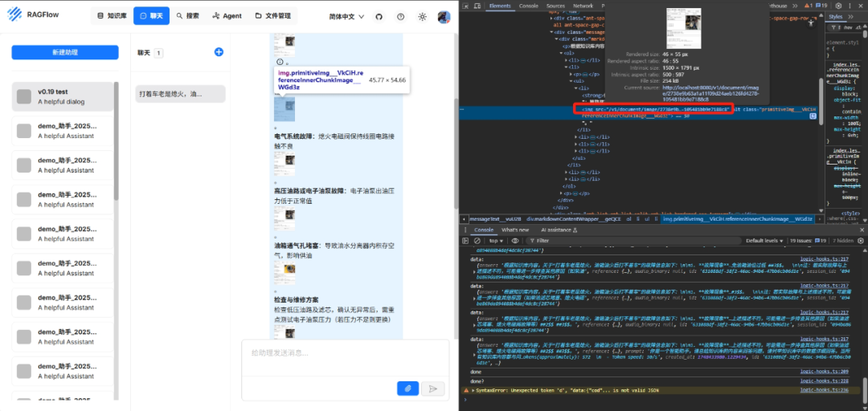Click the 新建助理 button
This screenshot has width=868, height=411.
coord(65,52)
